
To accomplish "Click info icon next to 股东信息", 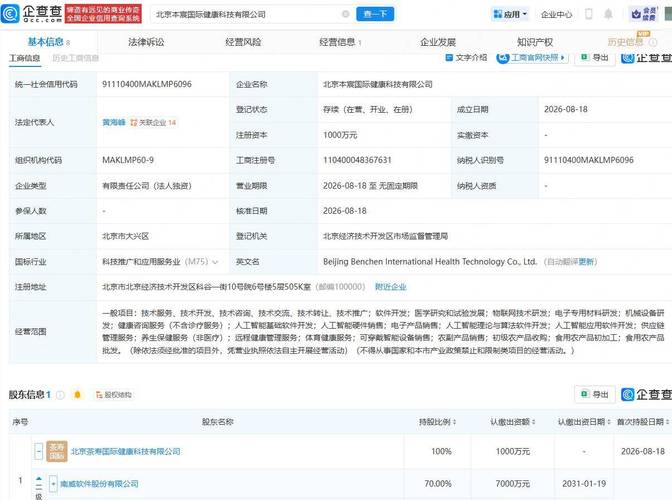I will pyautogui.click(x=60, y=395).
